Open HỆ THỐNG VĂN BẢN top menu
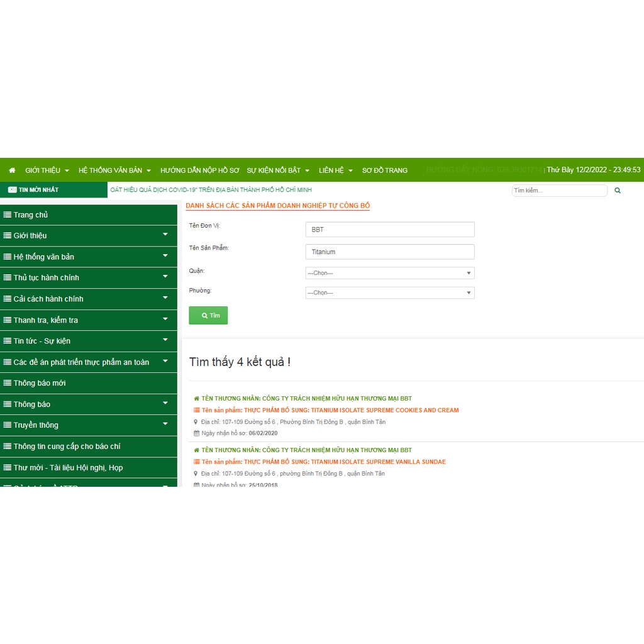Viewport: 644px width, 644px height. [114, 170]
